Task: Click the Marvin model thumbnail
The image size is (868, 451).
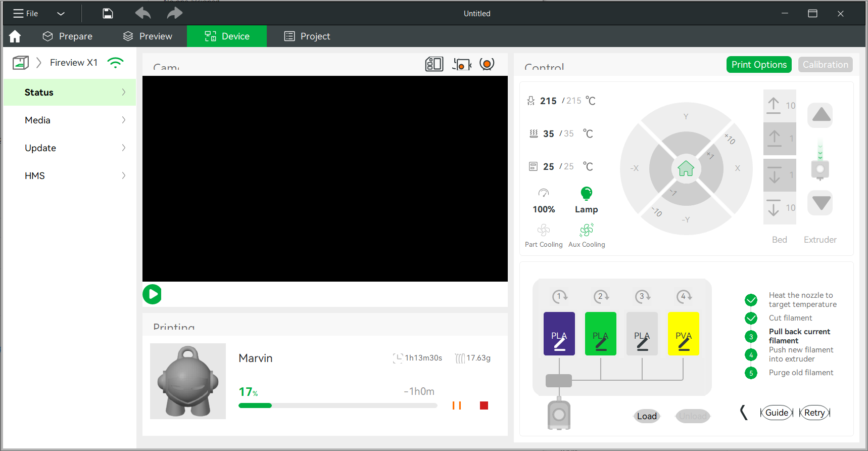Action: [x=188, y=381]
